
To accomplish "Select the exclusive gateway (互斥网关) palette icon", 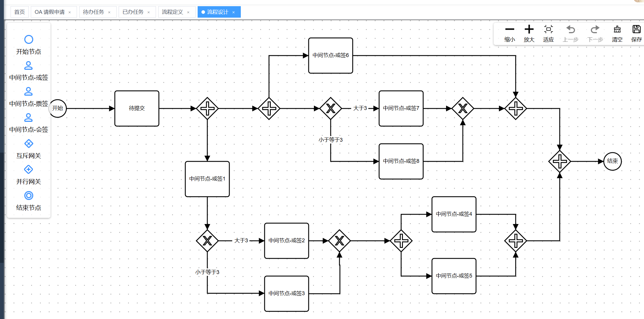I will pos(28,144).
